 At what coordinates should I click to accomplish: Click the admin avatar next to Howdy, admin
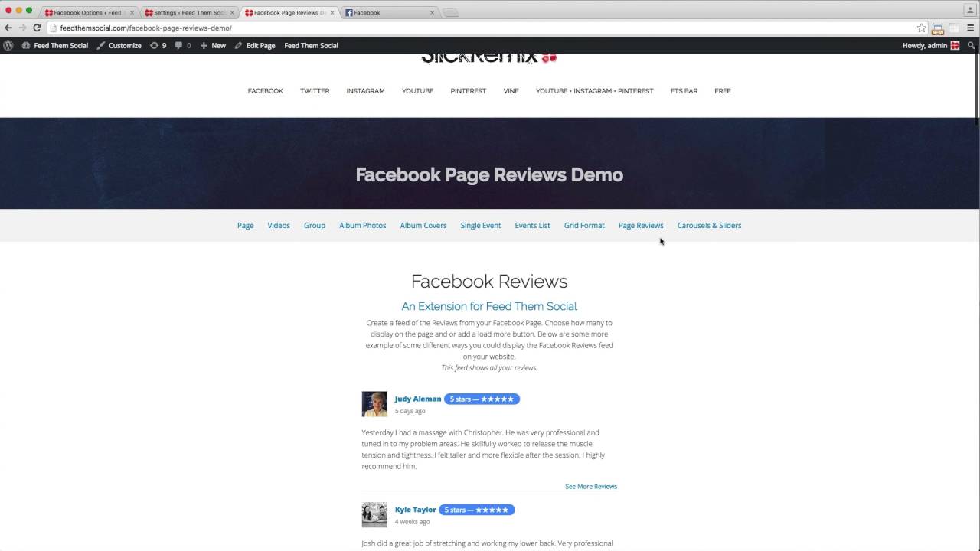point(955,45)
